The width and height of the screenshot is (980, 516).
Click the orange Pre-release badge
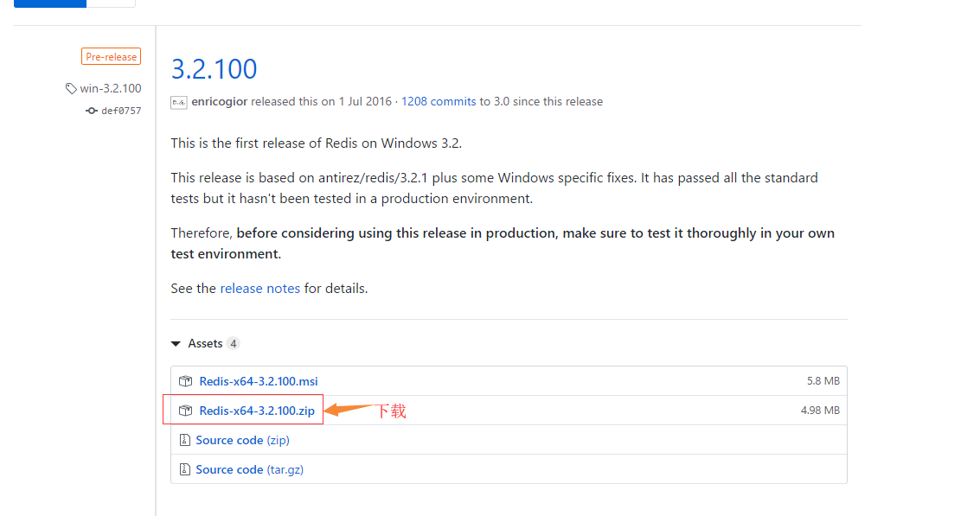click(111, 57)
